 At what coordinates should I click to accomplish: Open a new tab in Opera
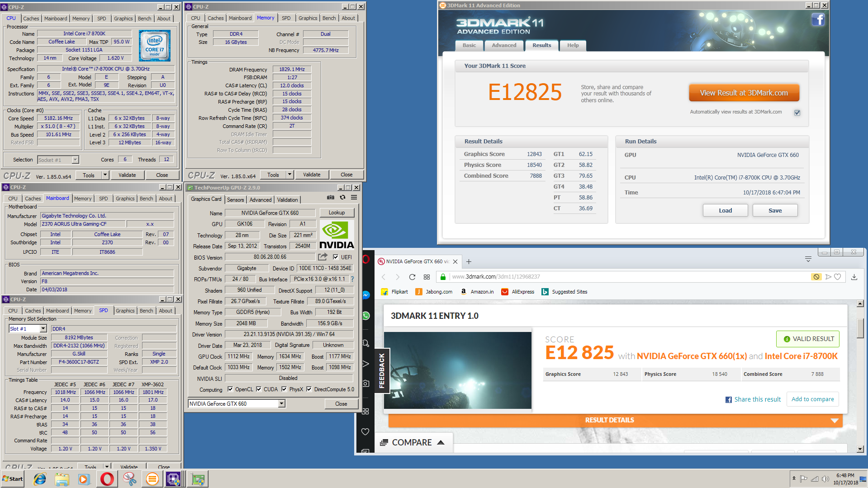(469, 261)
